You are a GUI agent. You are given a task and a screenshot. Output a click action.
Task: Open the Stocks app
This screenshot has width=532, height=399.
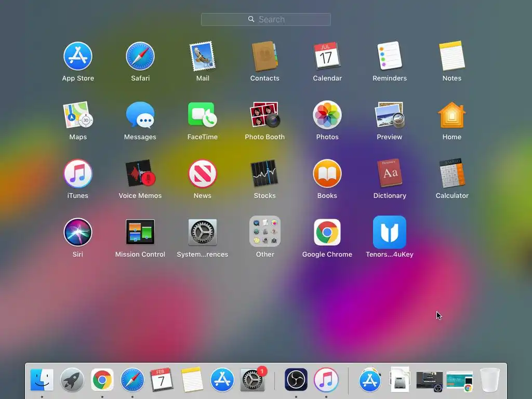pos(264,174)
